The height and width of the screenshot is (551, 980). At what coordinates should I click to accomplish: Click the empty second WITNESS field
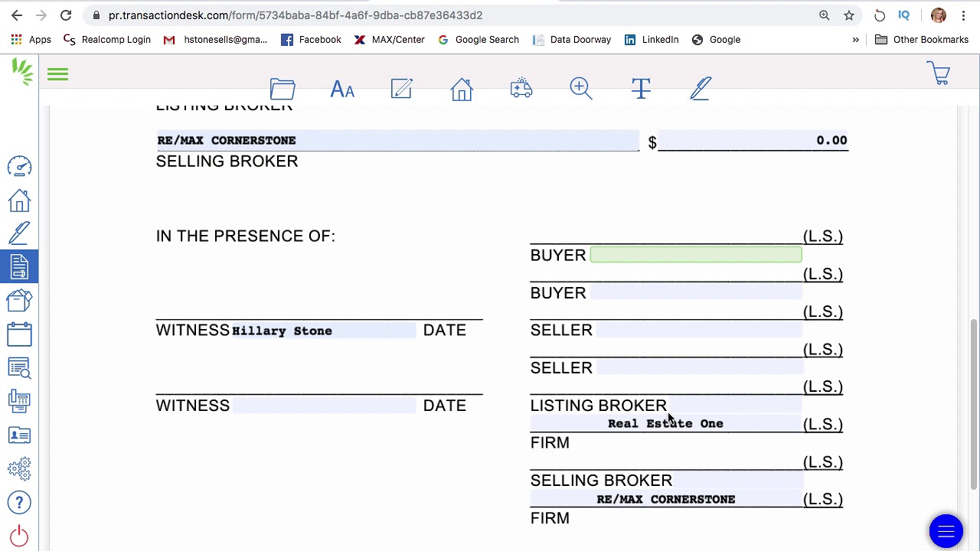point(324,406)
